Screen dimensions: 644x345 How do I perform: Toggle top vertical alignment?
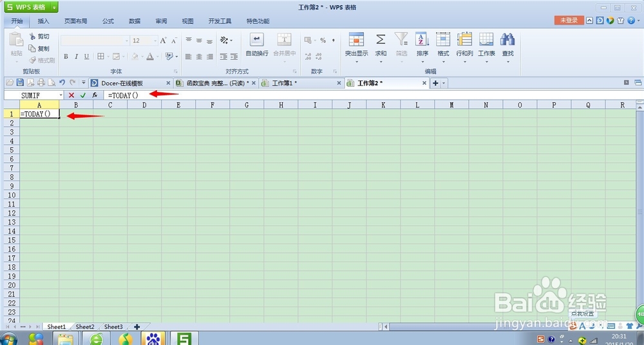pyautogui.click(x=189, y=41)
